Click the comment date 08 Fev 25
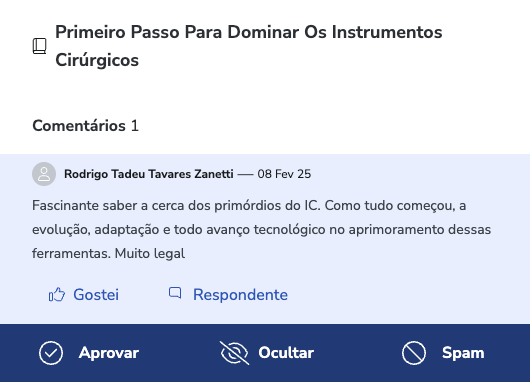The width and height of the screenshot is (530, 383). (x=284, y=174)
